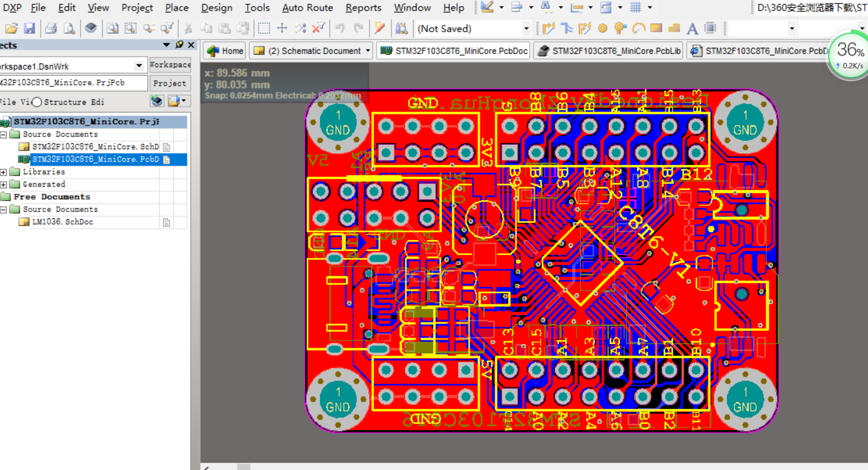Image resolution: width=868 pixels, height=470 pixels.
Task: Click the Workspace button
Action: click(x=170, y=65)
